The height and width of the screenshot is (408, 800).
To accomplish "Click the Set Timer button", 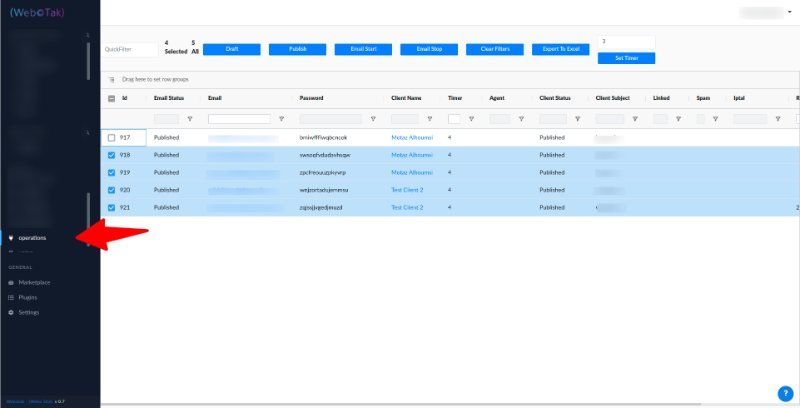I will [x=627, y=58].
